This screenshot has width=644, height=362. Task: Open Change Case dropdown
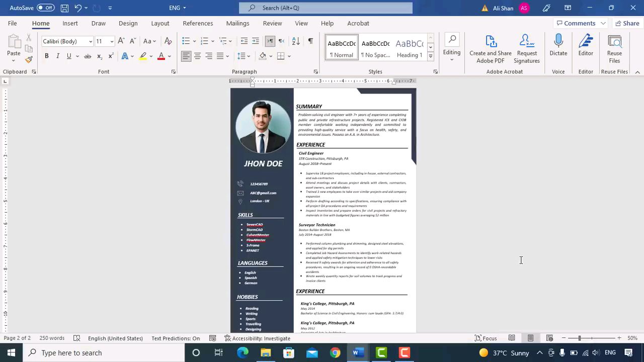point(149,41)
